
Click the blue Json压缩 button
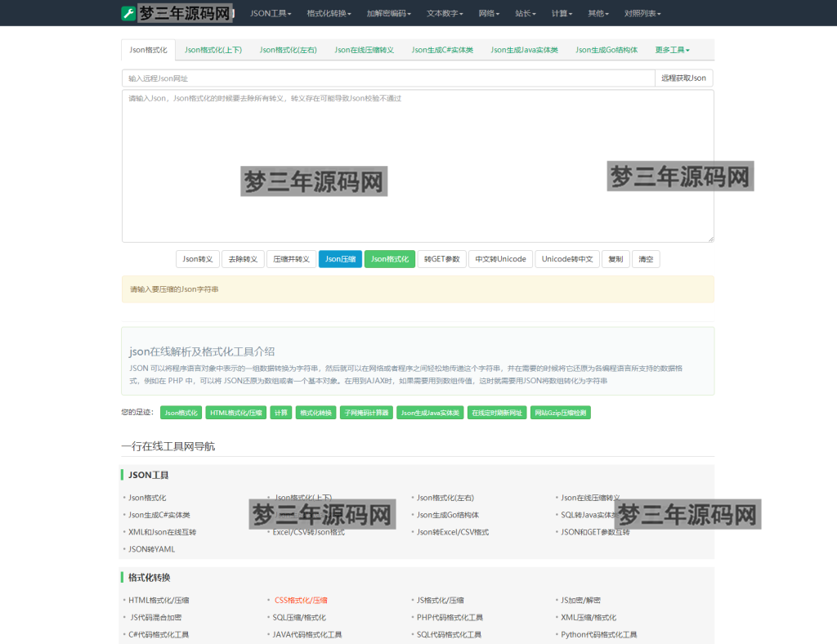340,259
